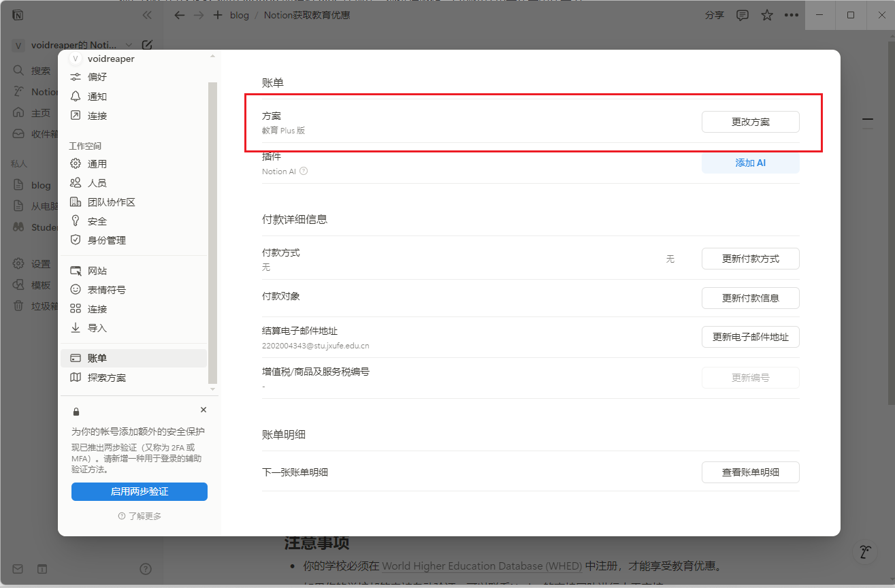Click the favorite star icon in top bar
Viewport: 895px width, 588px height.
click(x=767, y=15)
